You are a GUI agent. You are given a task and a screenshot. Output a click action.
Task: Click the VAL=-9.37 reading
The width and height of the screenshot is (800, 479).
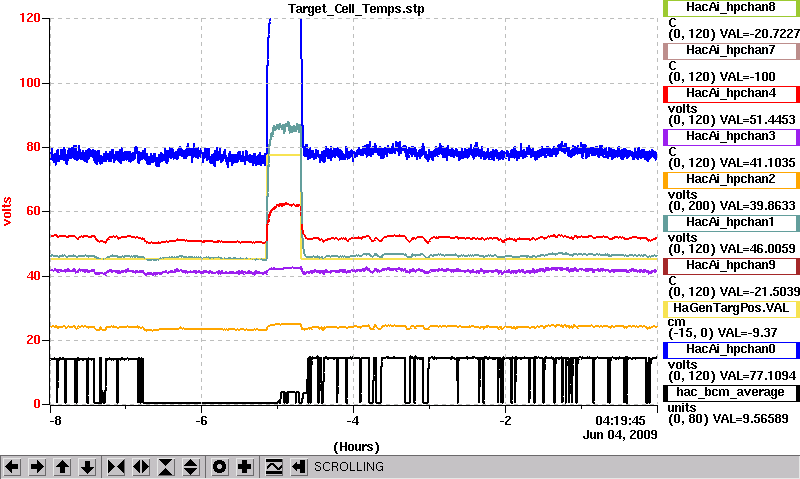tap(747, 333)
